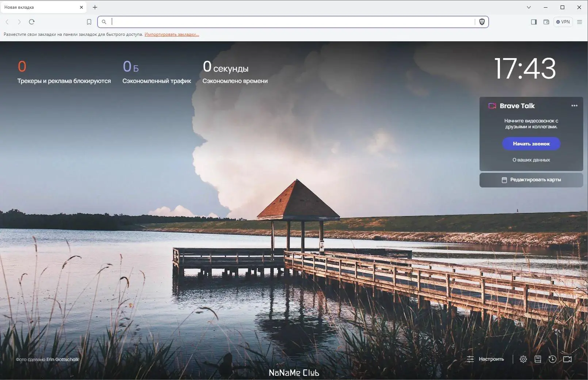Open Brave Talk card options menu
Screen dimensions: 588x380
click(x=574, y=106)
